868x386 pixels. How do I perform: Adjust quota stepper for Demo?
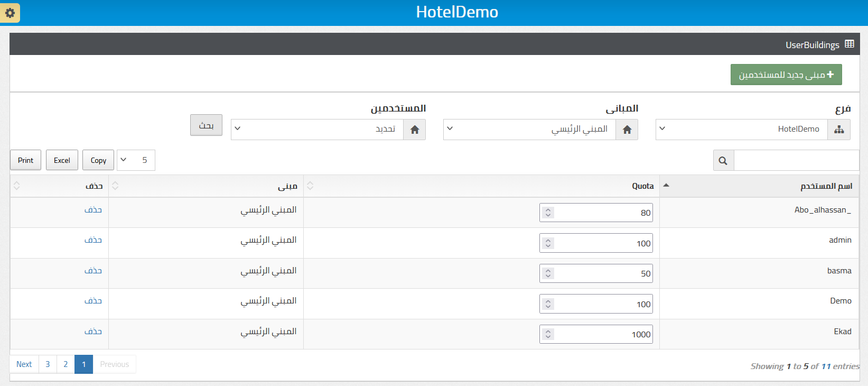548,304
